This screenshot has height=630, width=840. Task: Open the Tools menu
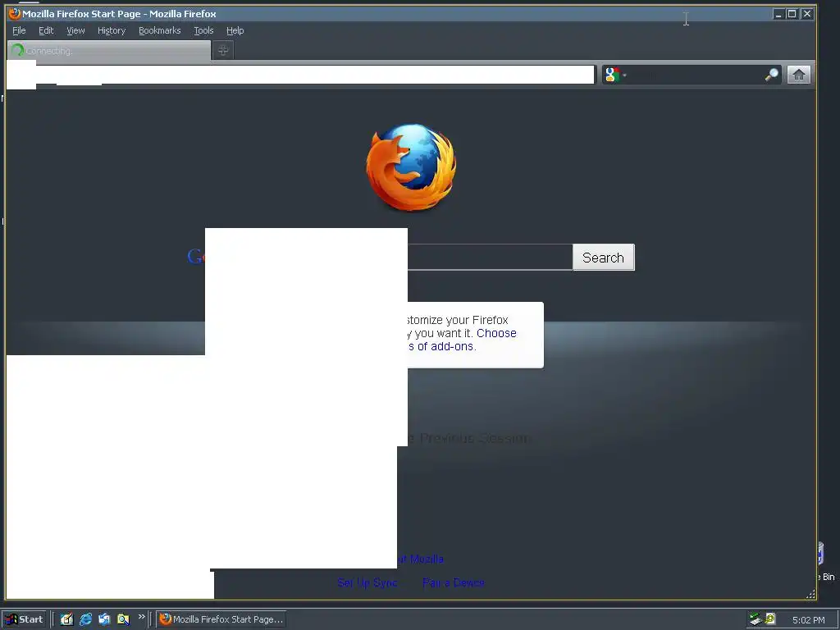click(x=203, y=30)
